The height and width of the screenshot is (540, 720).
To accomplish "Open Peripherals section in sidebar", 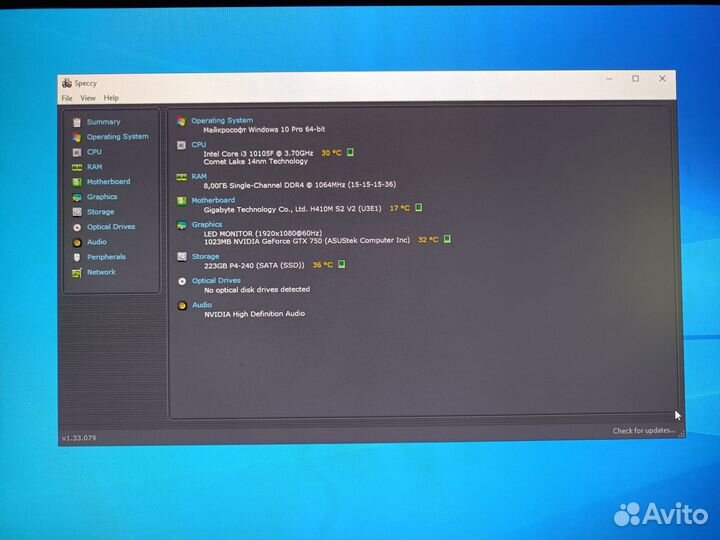I will [106, 257].
